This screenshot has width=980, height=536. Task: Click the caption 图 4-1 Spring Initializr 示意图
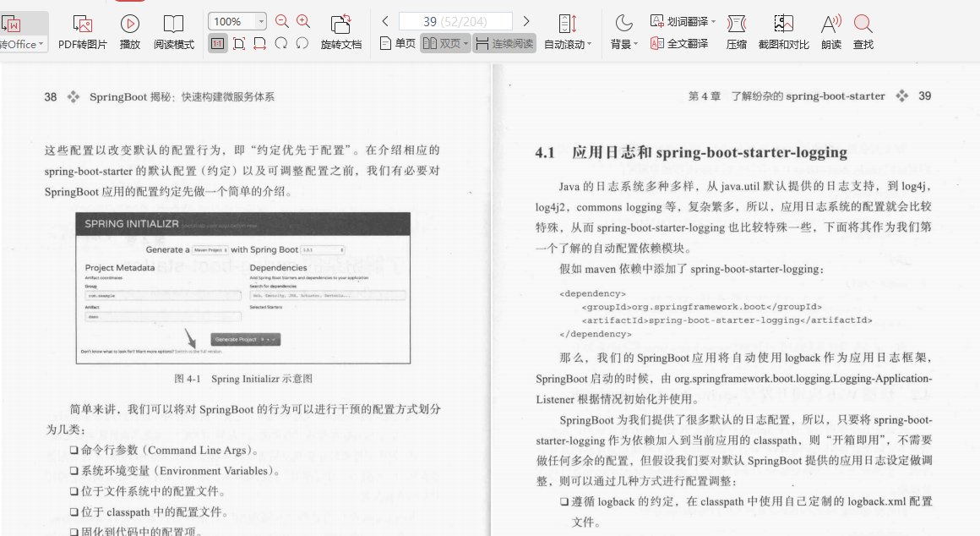tap(243, 379)
